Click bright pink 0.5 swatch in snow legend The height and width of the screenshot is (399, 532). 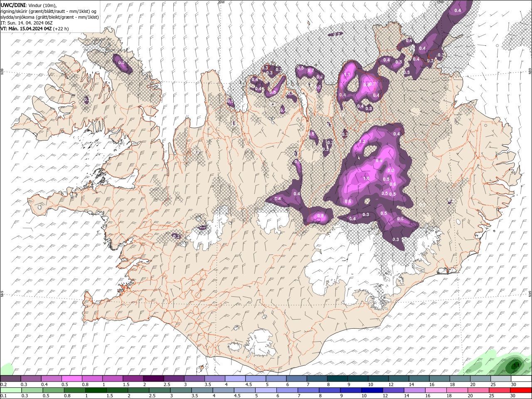pyautogui.click(x=71, y=378)
